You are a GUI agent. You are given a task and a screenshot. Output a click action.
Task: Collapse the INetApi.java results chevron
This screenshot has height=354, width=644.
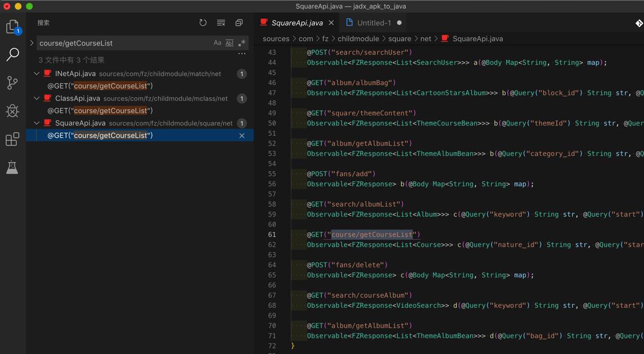click(37, 74)
